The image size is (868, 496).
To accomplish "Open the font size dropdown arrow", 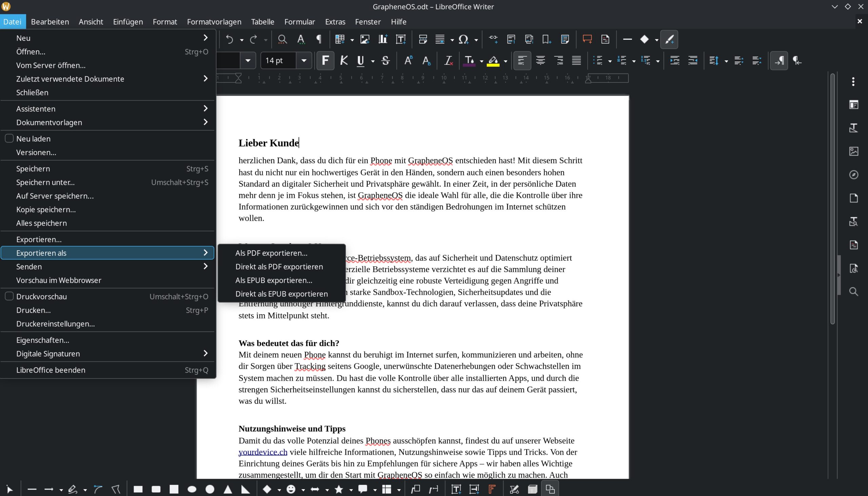I will [x=303, y=61].
